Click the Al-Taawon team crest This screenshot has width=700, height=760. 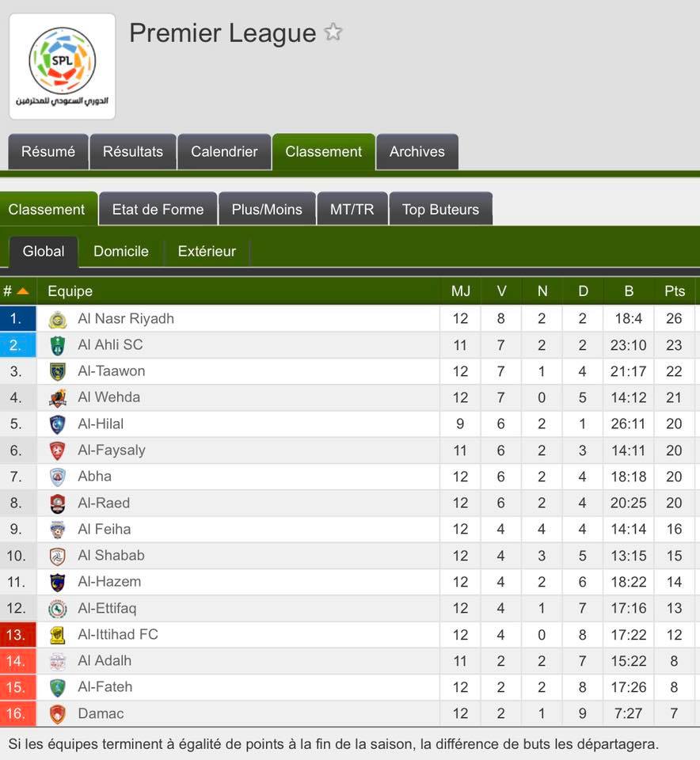[x=58, y=372]
